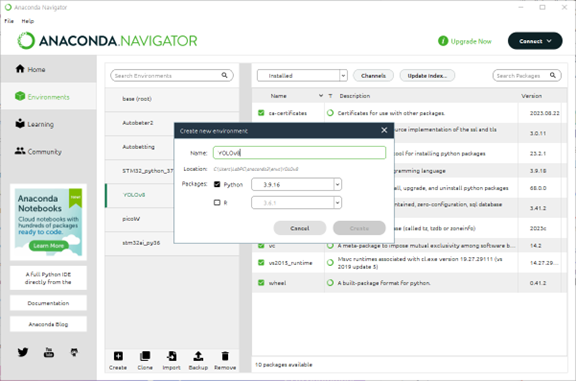Click the wheel version 0.41.2 cell
Screen dimensions: 576x381
538,283
